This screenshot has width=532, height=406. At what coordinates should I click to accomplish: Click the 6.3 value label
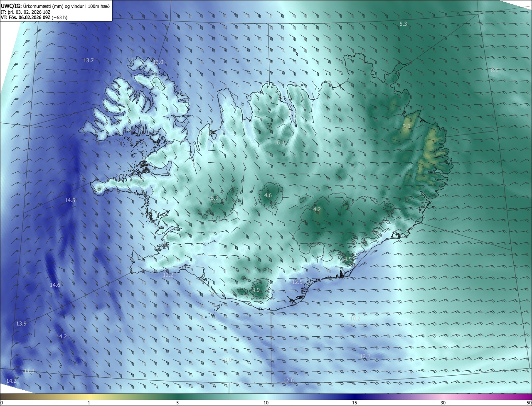tap(281, 143)
